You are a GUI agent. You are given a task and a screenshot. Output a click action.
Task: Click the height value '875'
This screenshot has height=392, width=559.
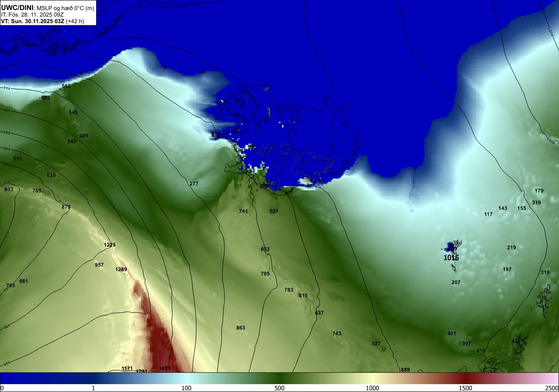pyautogui.click(x=66, y=207)
